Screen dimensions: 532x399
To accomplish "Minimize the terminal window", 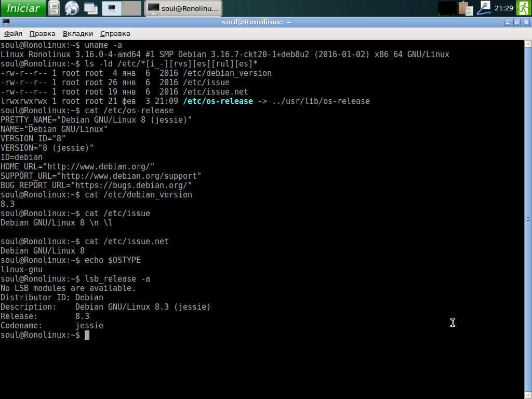I will (x=508, y=22).
